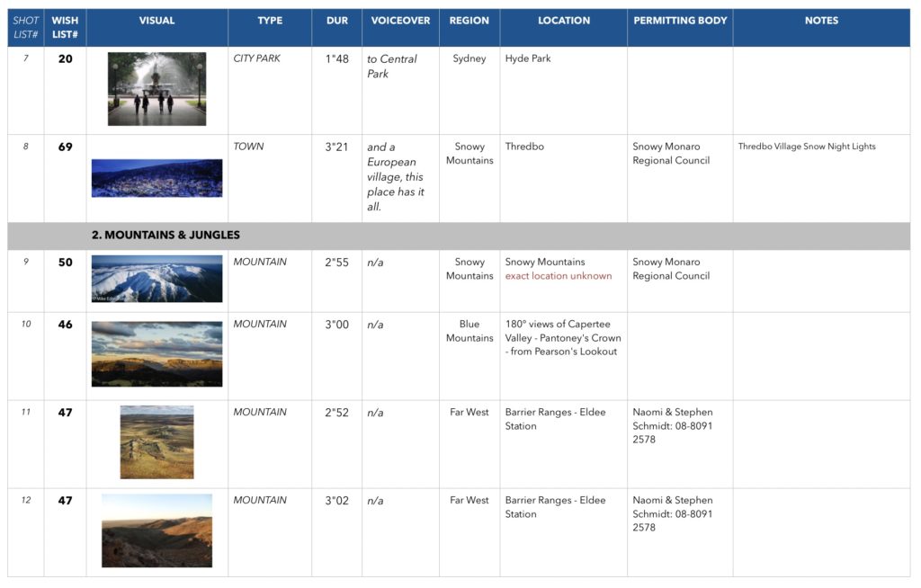
Task: Select the Far West region in shot 11
Action: tap(469, 444)
